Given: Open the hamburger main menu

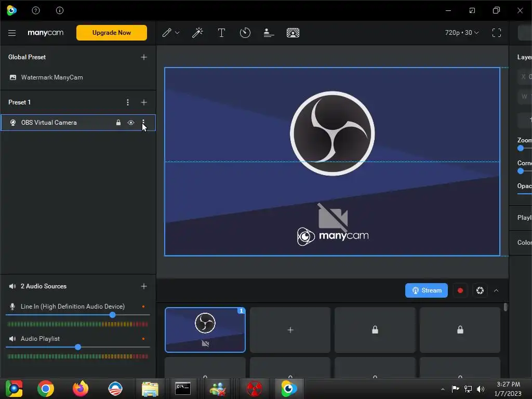Looking at the screenshot, I should pos(12,33).
